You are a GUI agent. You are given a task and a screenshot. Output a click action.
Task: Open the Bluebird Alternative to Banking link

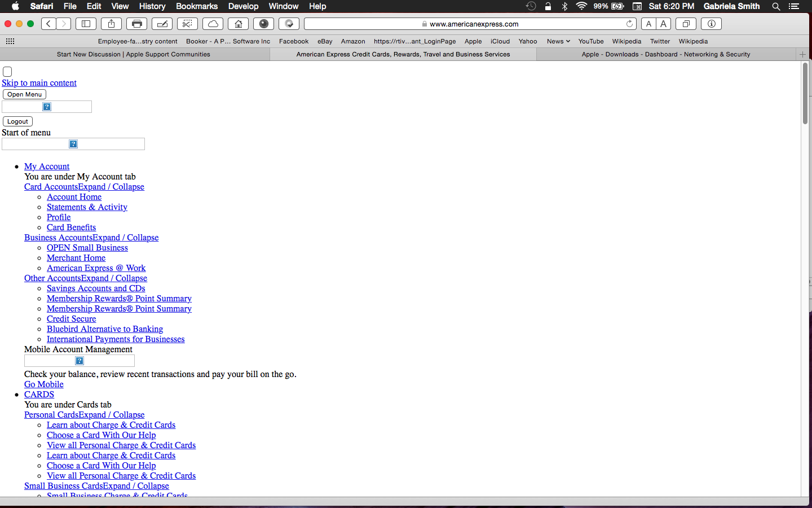pos(105,329)
